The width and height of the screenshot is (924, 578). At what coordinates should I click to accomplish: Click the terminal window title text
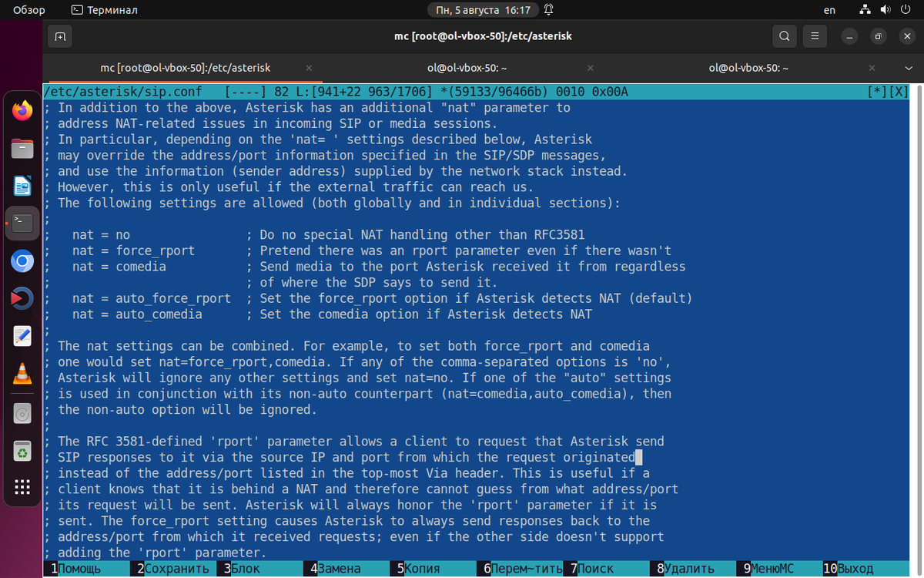483,36
